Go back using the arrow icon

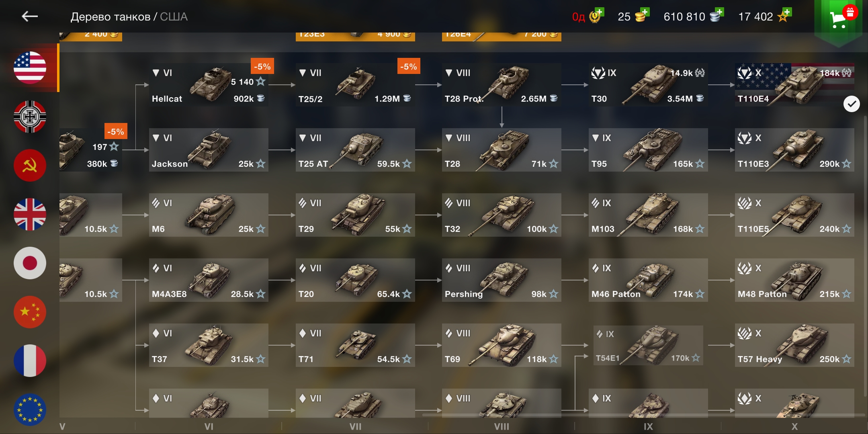(30, 16)
